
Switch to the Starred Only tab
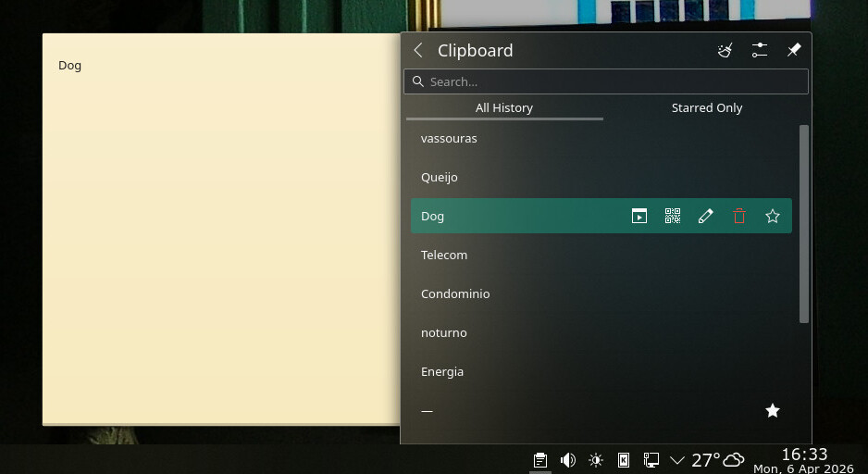click(707, 108)
